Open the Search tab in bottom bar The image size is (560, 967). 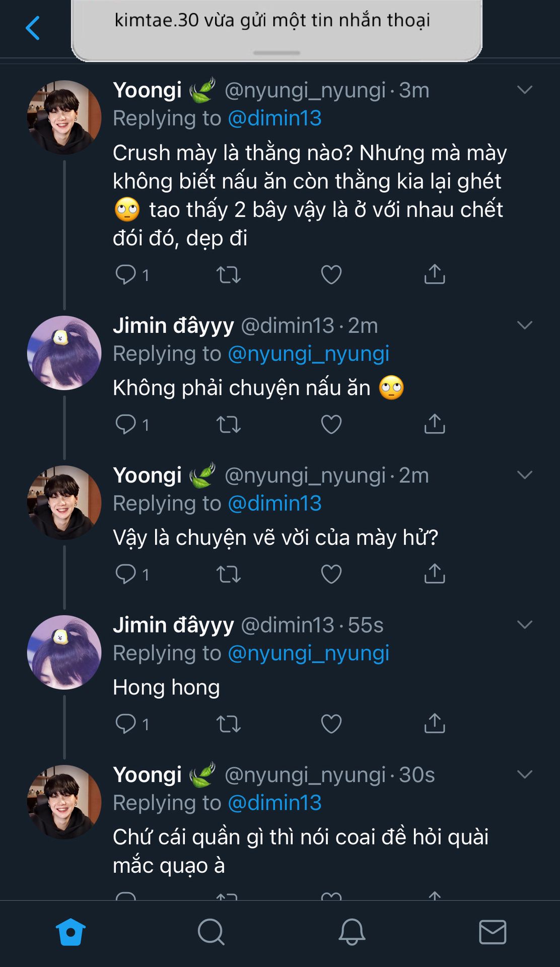pyautogui.click(x=211, y=932)
